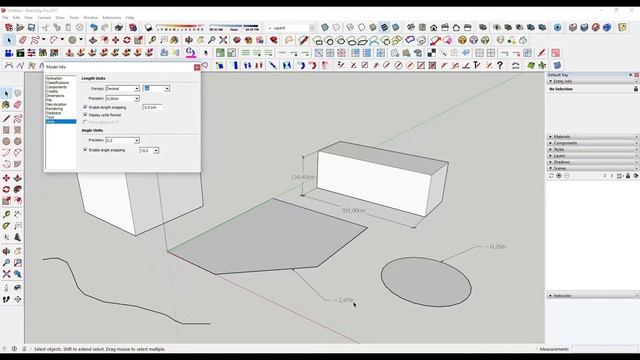Viewport: 640px width, 360px height.
Task: Click the question mark help icon
Action: point(500,65)
